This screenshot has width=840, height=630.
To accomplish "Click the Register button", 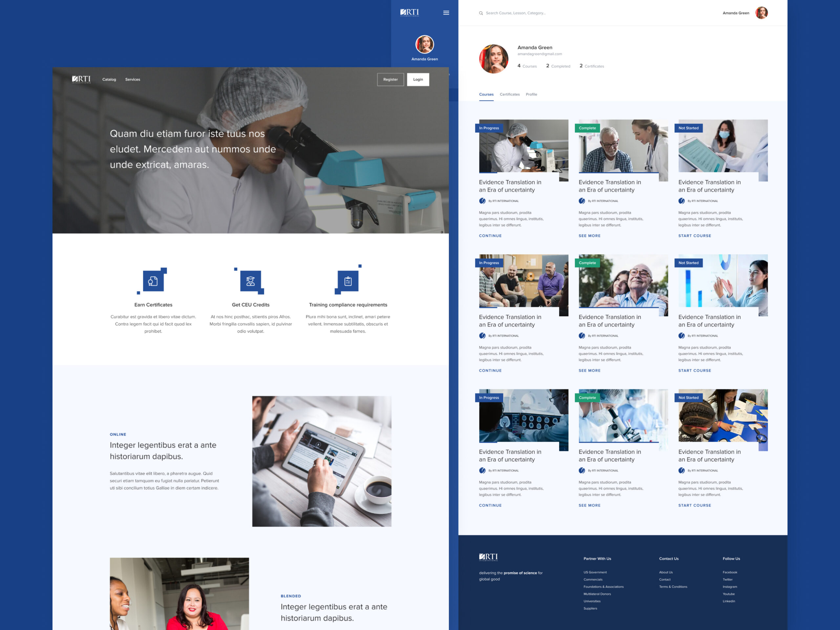I will (x=390, y=79).
